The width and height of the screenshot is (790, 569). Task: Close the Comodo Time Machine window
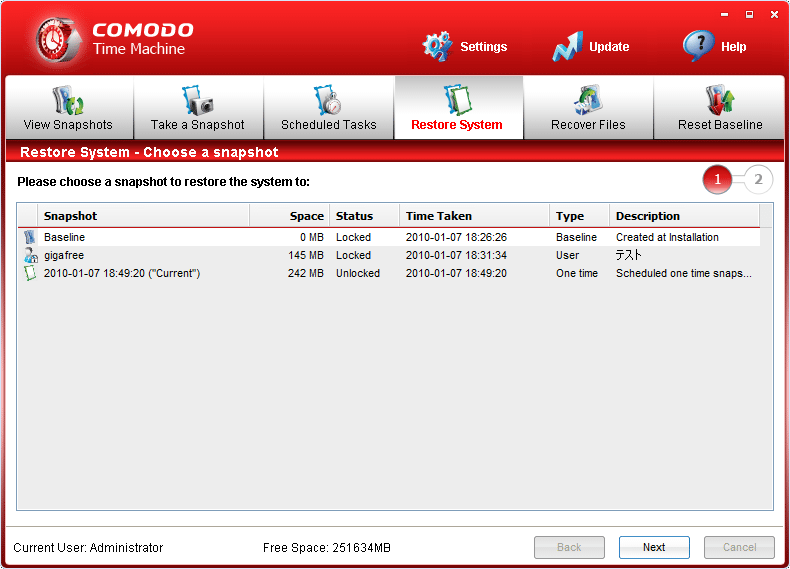774,14
